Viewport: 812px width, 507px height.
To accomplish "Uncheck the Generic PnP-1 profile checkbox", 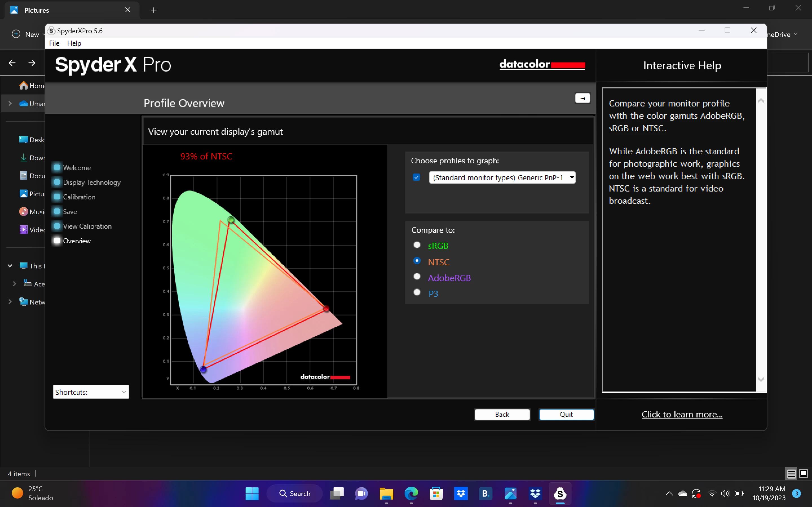I will 416,177.
